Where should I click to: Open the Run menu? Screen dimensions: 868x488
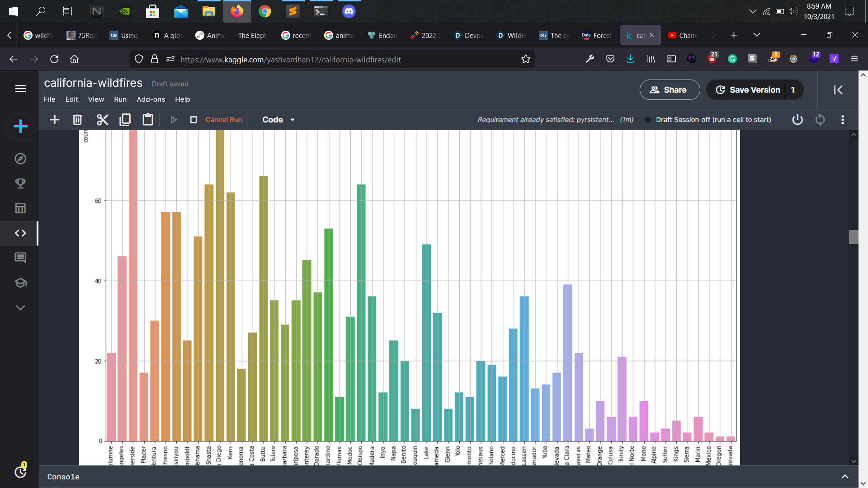tap(120, 99)
